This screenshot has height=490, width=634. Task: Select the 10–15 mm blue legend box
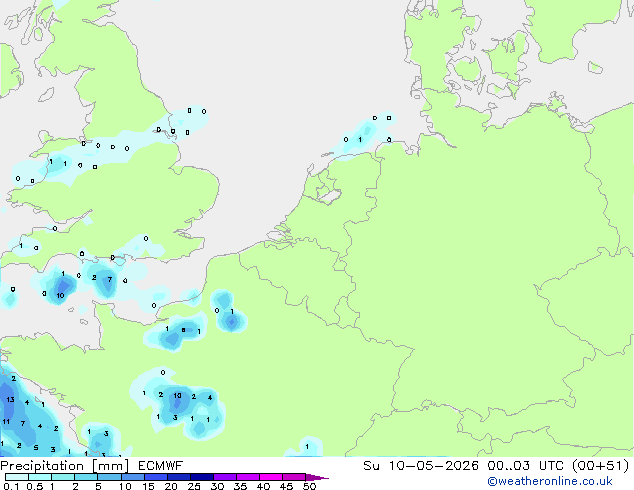pos(132,477)
